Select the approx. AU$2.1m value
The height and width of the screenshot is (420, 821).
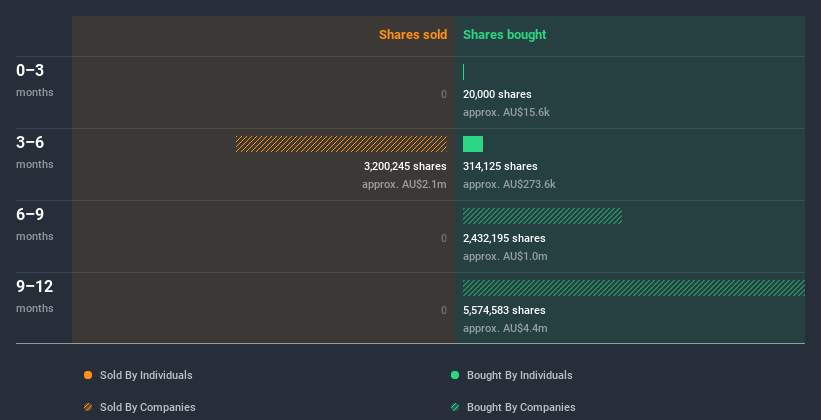pyautogui.click(x=404, y=184)
